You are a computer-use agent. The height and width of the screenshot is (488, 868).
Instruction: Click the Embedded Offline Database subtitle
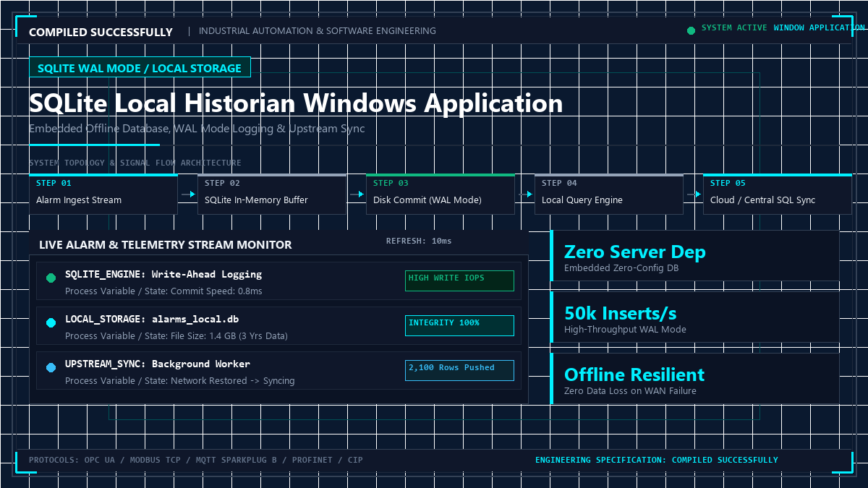point(197,128)
